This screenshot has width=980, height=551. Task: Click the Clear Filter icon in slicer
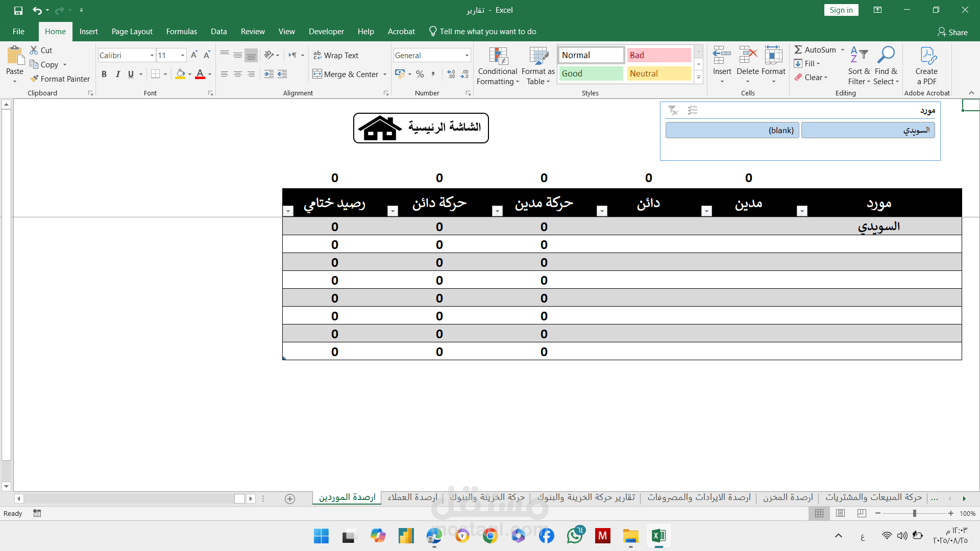coord(673,110)
